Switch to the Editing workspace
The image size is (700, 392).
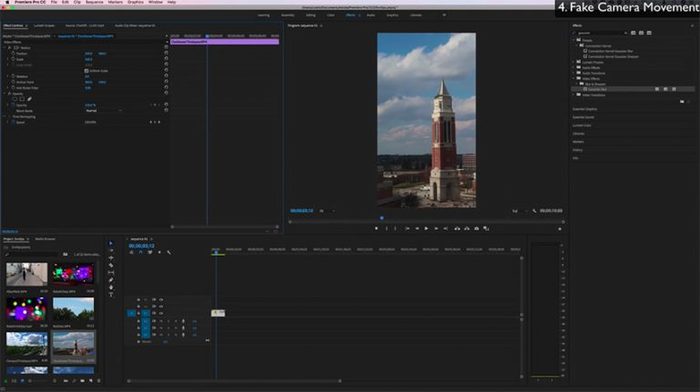pos(311,15)
